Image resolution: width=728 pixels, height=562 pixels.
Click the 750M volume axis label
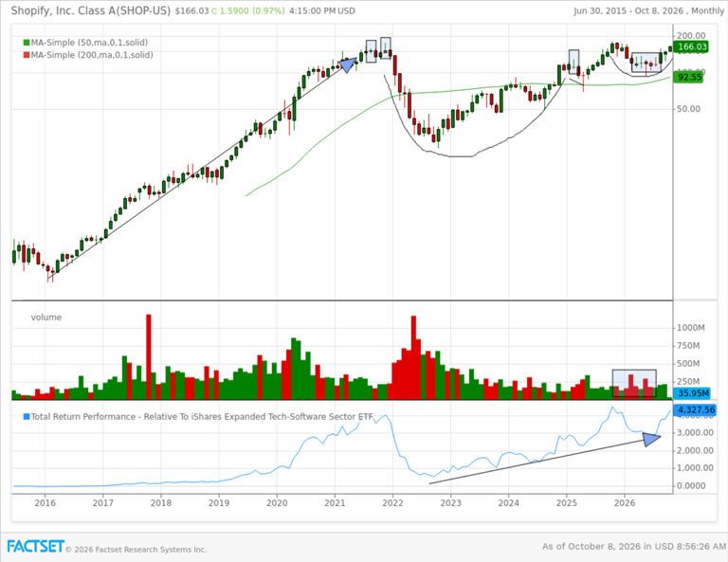(x=688, y=346)
